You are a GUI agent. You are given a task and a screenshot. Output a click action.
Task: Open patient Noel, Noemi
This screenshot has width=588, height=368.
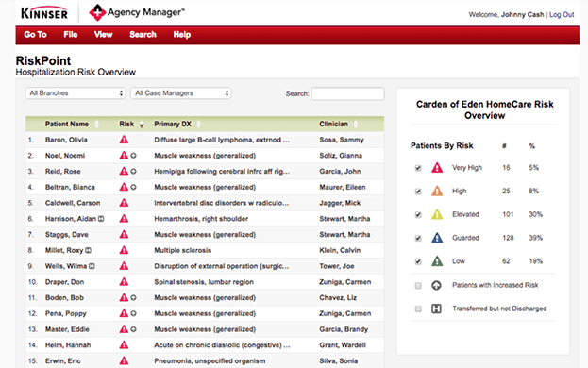point(65,156)
